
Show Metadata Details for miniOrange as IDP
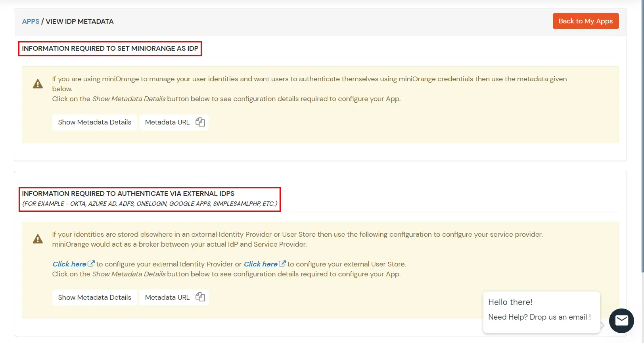(x=94, y=122)
